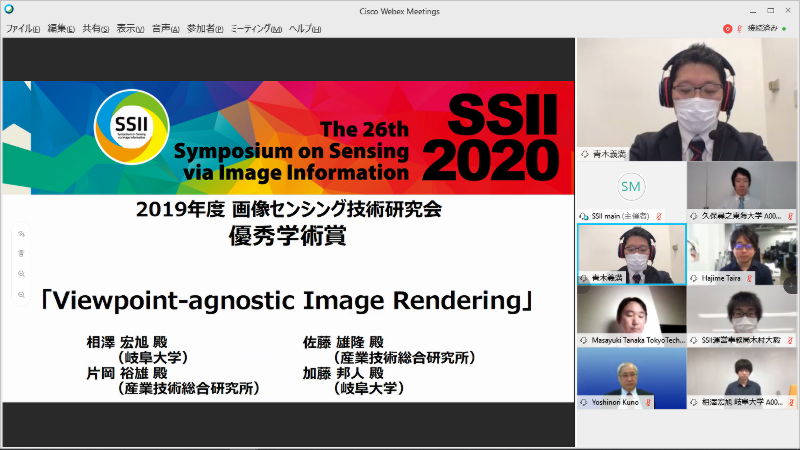
Task: Click the zoom out icon on shared content
Action: (21, 294)
